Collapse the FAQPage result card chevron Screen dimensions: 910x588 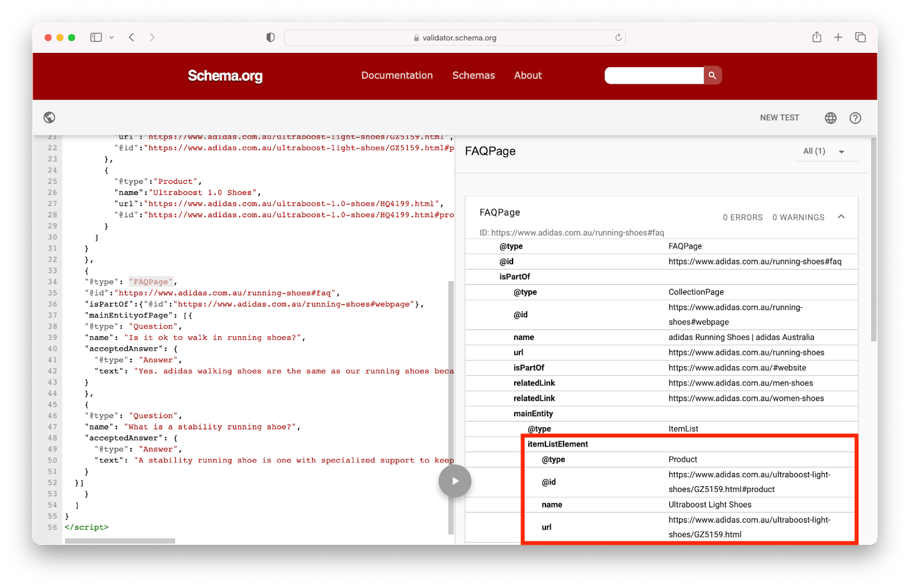pyautogui.click(x=841, y=217)
